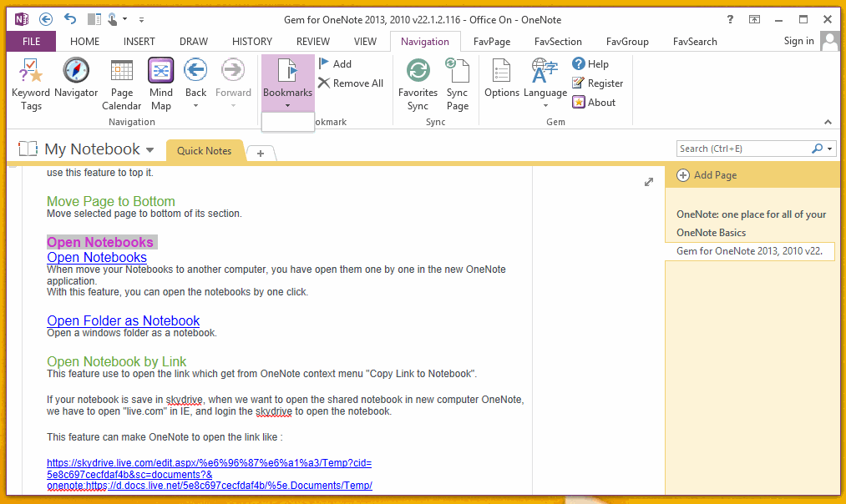Click the Move Page to Bottom heading
The width and height of the screenshot is (846, 504).
[111, 201]
